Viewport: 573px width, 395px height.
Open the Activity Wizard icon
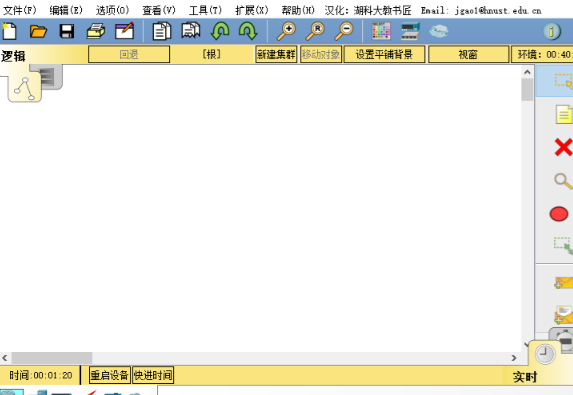125,31
